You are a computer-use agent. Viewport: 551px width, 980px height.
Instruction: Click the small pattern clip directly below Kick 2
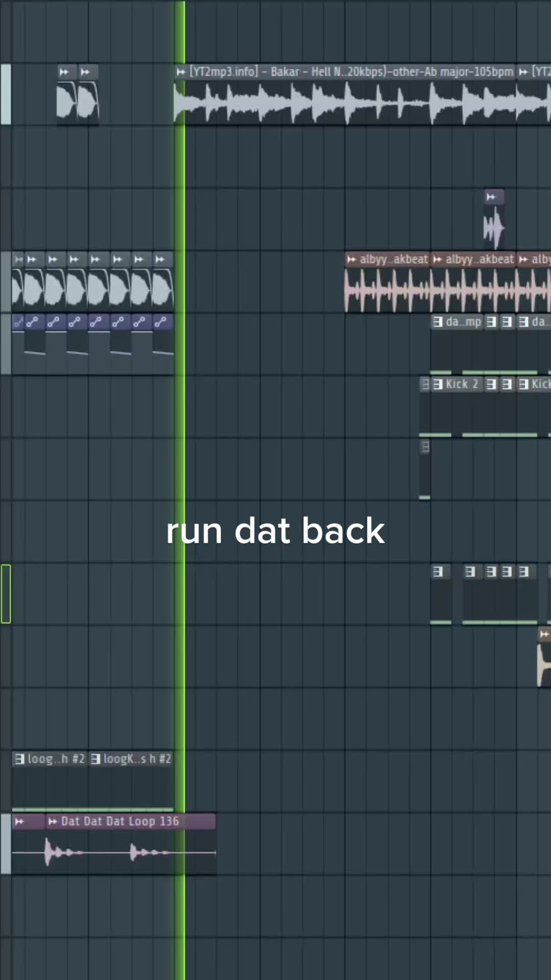(x=424, y=470)
